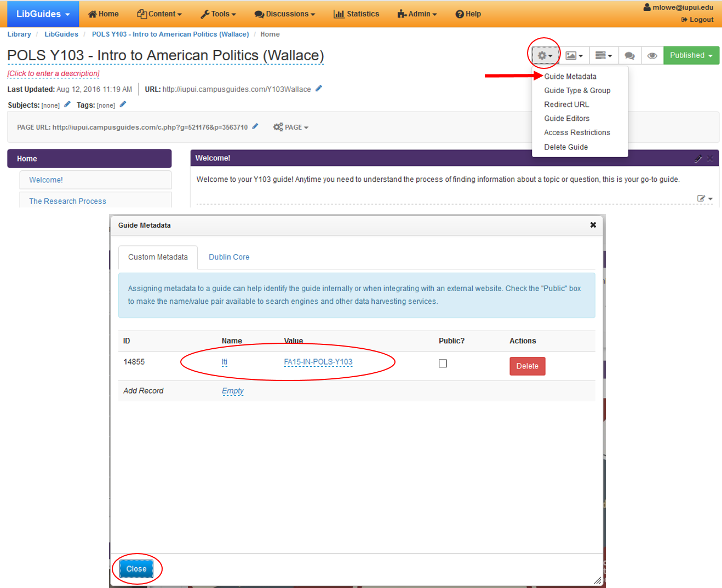Edit Subjects with its pencil icon
Image resolution: width=722 pixels, height=588 pixels.
pyautogui.click(x=67, y=105)
